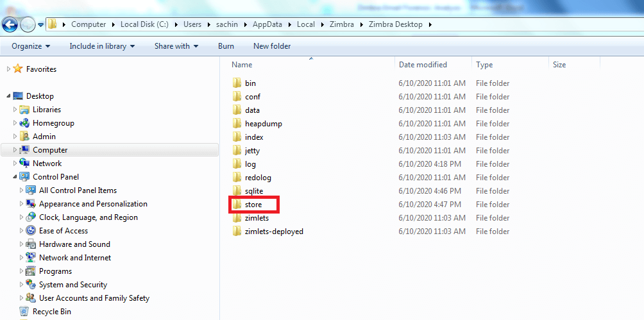Click the Desktop icon in navigation pane
The height and width of the screenshot is (320, 644).
point(18,96)
